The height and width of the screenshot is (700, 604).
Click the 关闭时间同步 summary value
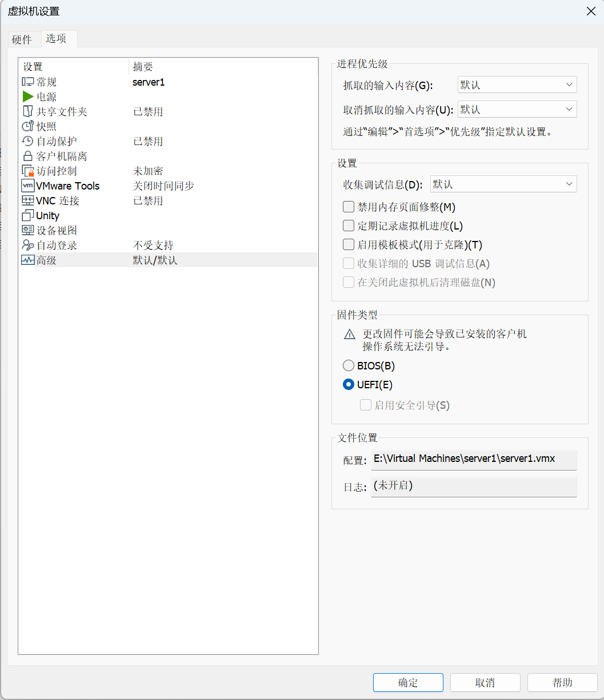point(164,186)
